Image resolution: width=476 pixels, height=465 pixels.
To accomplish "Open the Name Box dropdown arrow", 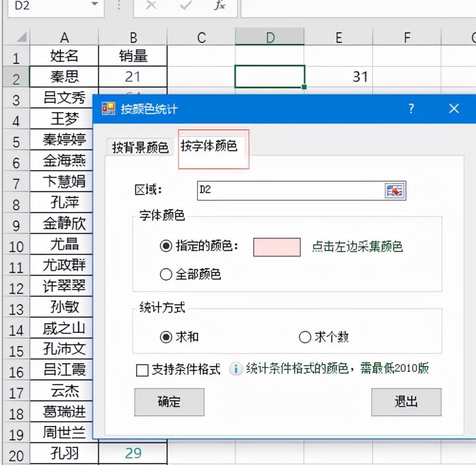I will click(x=95, y=4).
